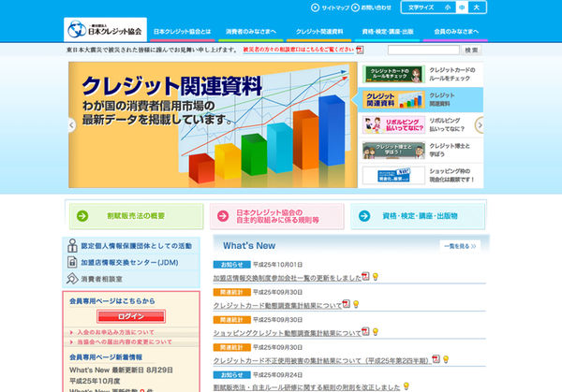
Task: Click the お知らせ tag dated 平成25年09月24日
Action: (232, 375)
